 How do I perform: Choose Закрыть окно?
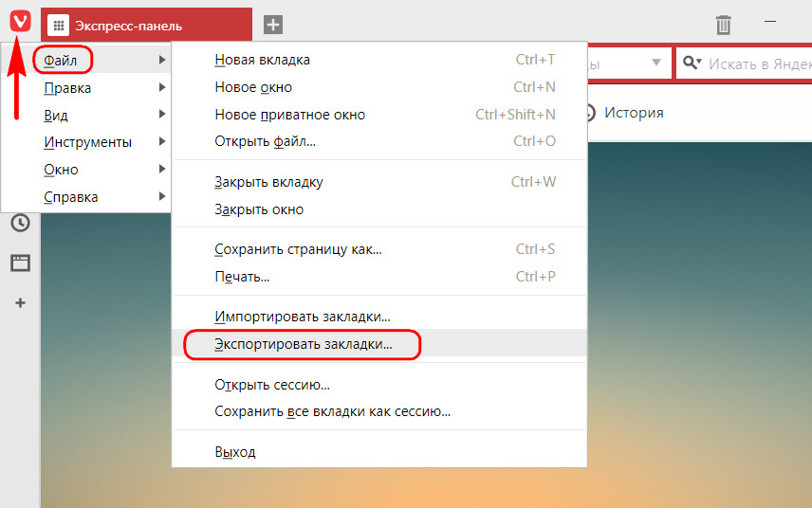pyautogui.click(x=379, y=209)
